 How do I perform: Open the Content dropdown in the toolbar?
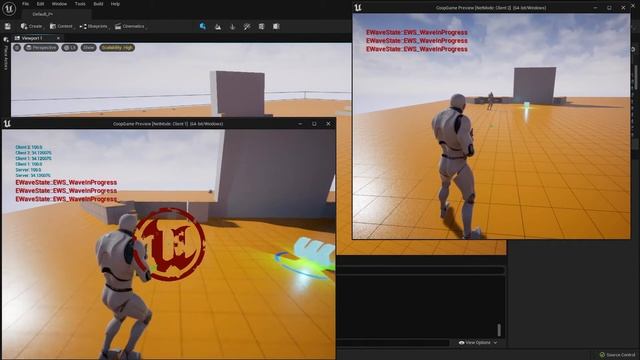(61, 26)
